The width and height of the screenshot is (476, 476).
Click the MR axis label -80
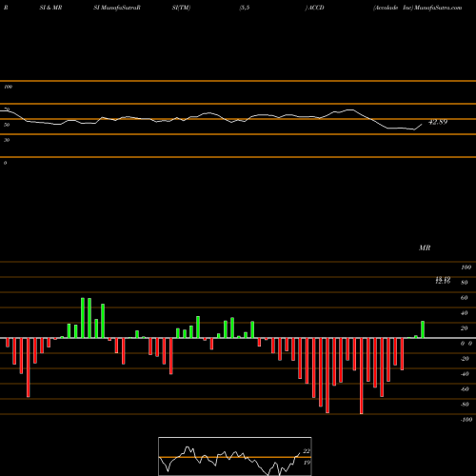coord(465,405)
